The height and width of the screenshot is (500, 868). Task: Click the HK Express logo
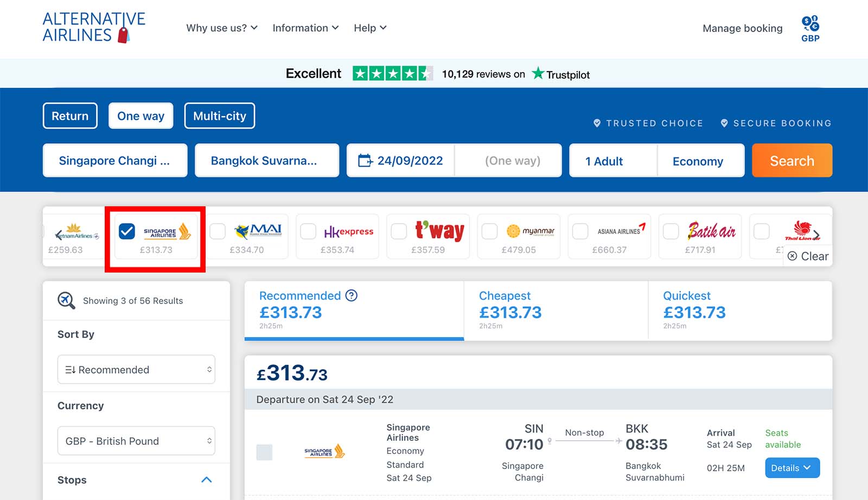348,232
